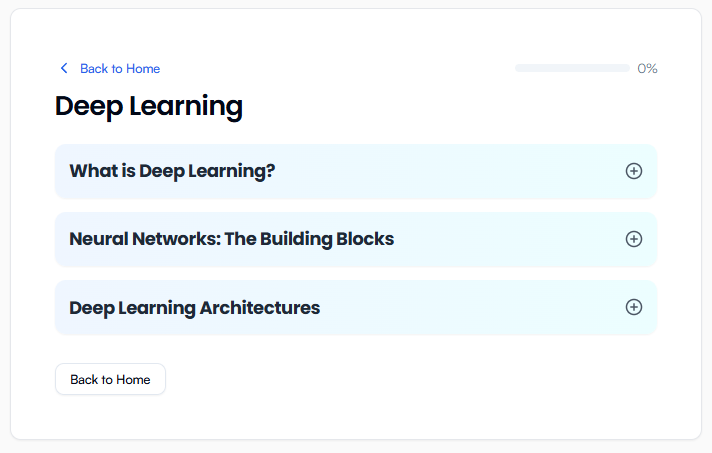Viewport: 712px width, 453px height.
Task: Open the top Back to Home link
Action: coord(119,68)
